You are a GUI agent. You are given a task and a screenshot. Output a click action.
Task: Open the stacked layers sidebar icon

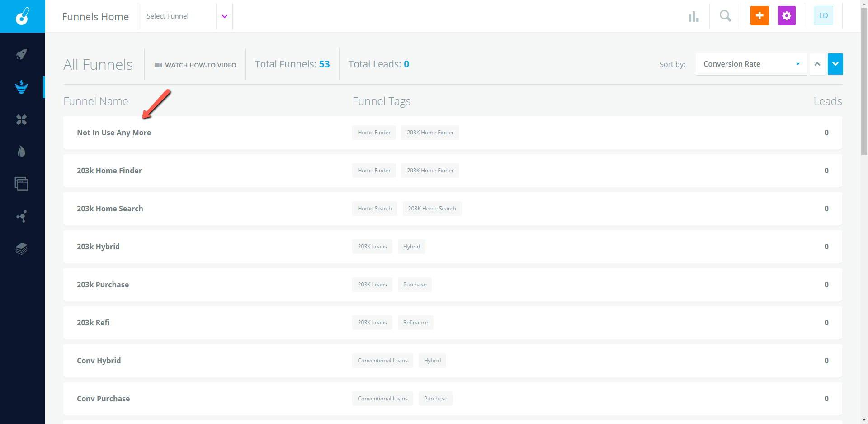pyautogui.click(x=21, y=249)
